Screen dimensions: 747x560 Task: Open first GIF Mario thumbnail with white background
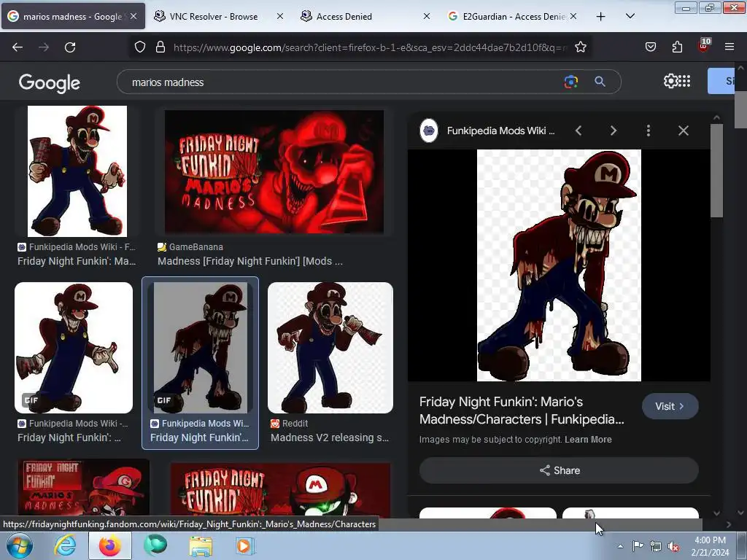(74, 348)
